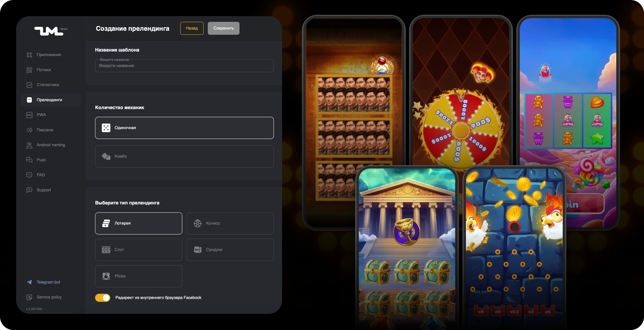Open Telegram bot paper-plane icon
This screenshot has height=330, width=644.
tap(29, 282)
